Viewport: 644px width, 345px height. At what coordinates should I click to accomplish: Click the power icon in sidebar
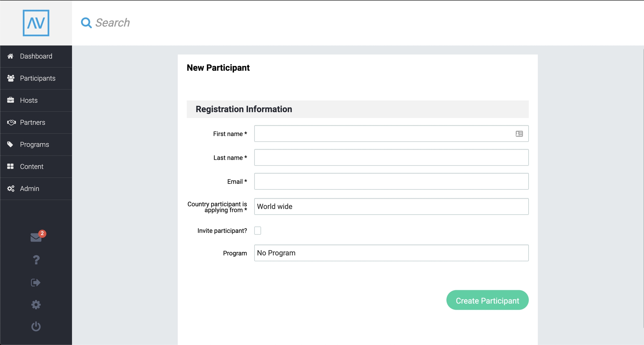(x=36, y=326)
